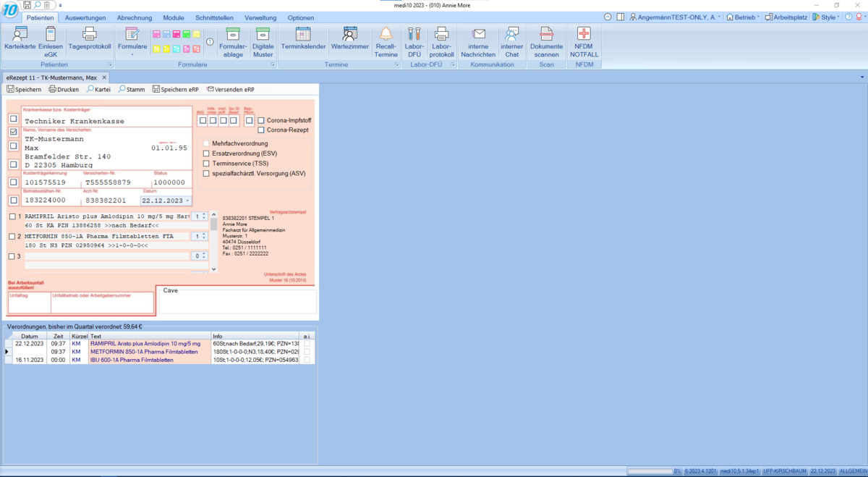Click Dokumente scannen icon
This screenshot has height=477, width=868.
point(546,41)
